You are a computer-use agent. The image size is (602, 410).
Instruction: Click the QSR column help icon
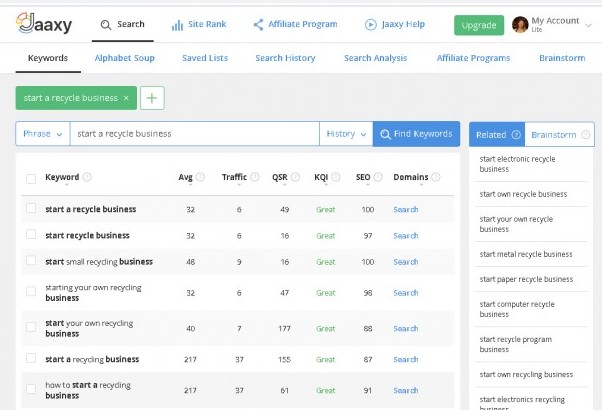pyautogui.click(x=295, y=177)
